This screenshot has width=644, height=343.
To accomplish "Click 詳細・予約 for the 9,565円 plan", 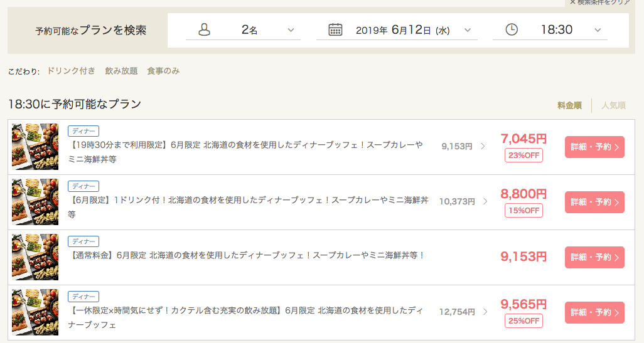I will tap(594, 312).
